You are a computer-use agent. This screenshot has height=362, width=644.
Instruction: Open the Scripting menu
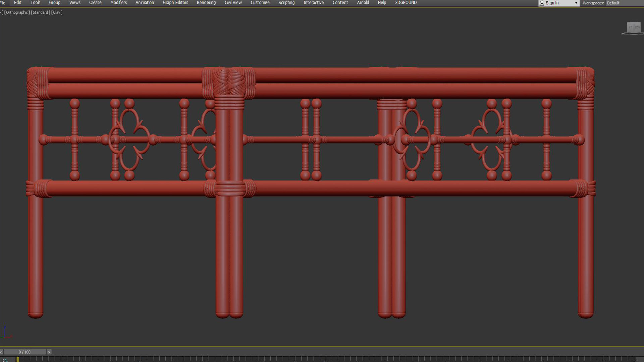pos(286,3)
